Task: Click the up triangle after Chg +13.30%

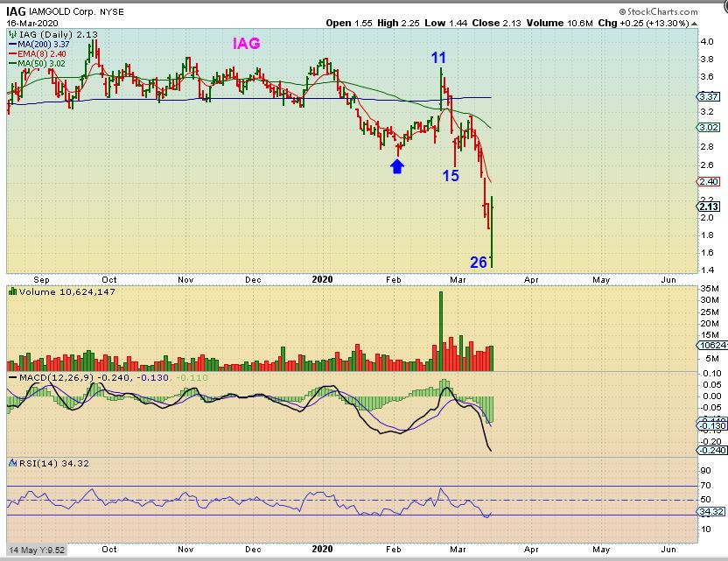Action: click(x=694, y=24)
